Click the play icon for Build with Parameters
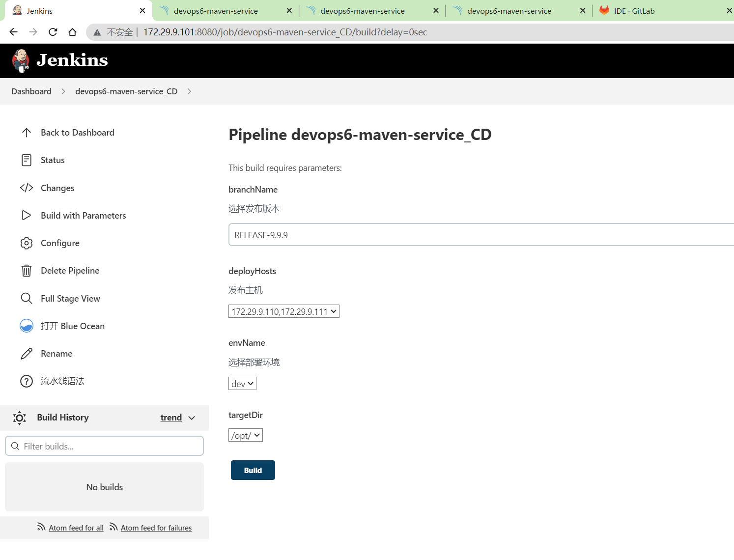 point(27,215)
